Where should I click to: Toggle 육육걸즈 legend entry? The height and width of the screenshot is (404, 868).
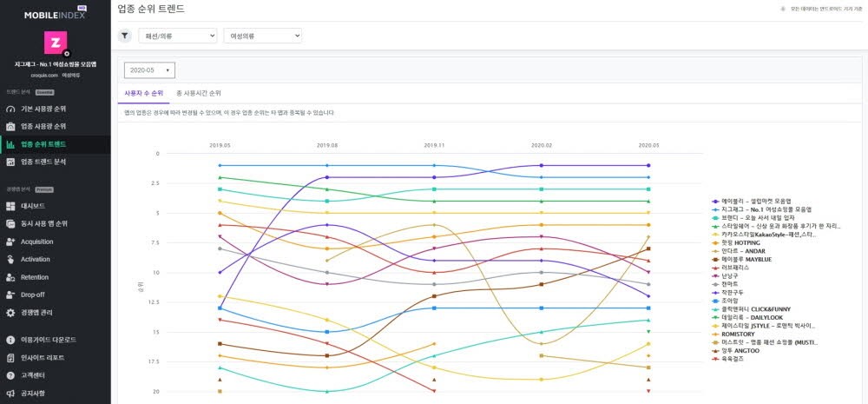[727, 359]
